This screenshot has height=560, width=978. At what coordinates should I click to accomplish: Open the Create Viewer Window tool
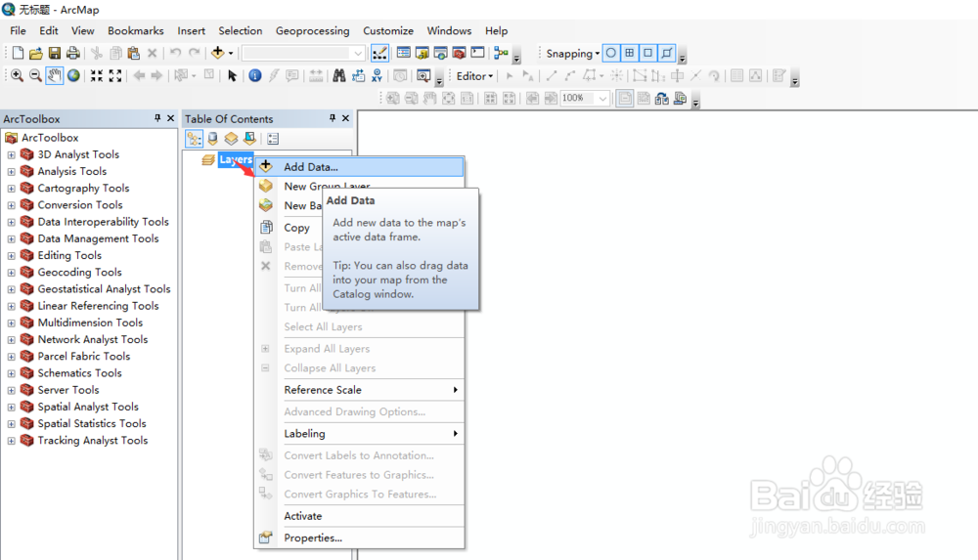click(x=423, y=75)
